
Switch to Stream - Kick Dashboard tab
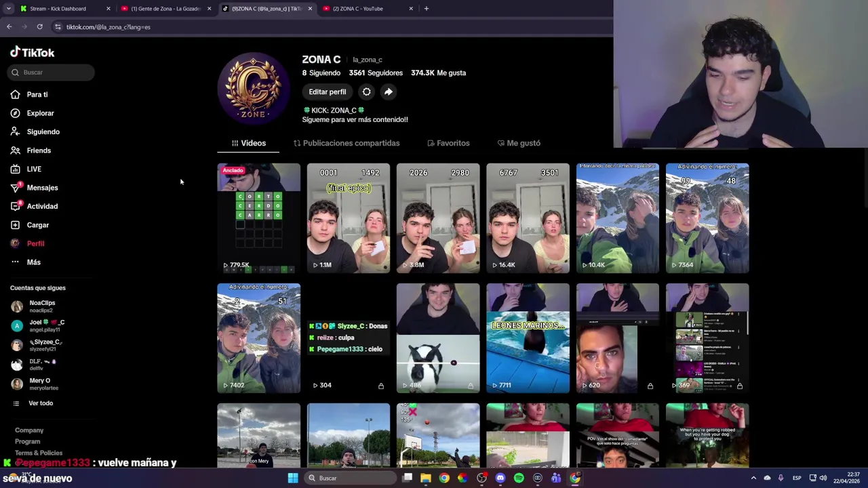click(65, 9)
